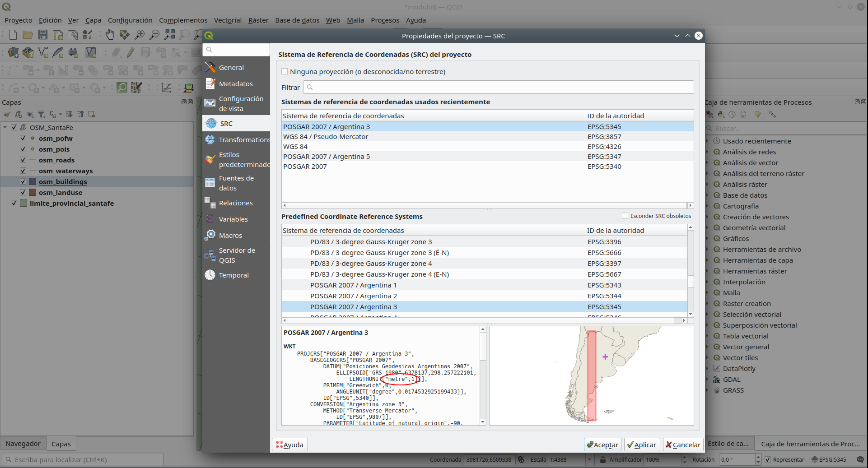Expand Análisis de redes group
Screen dimensions: 868x468
[707, 152]
